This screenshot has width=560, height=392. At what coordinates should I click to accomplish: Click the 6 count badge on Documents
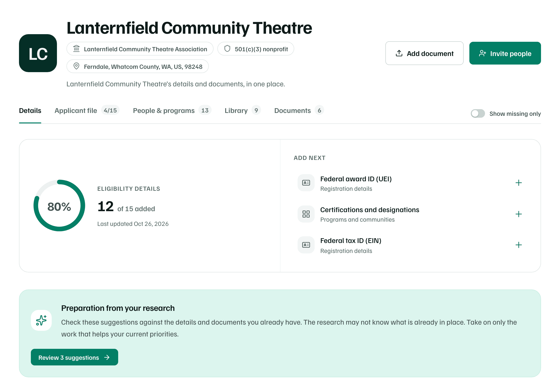319,110
